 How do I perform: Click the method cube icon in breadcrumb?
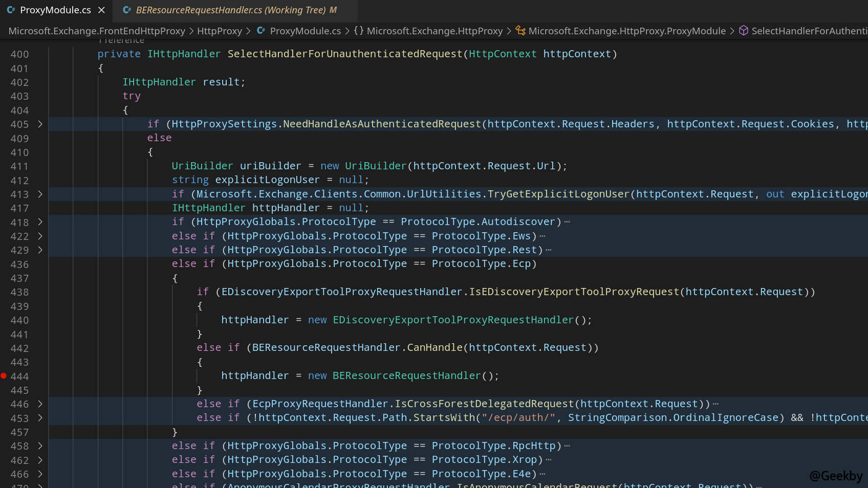pyautogui.click(x=744, y=31)
